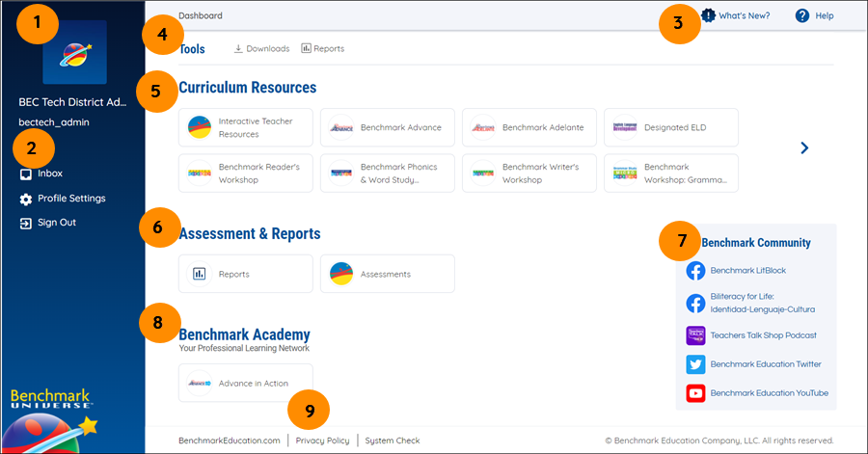Open the Benchmark Education YouTube link

tap(769, 392)
